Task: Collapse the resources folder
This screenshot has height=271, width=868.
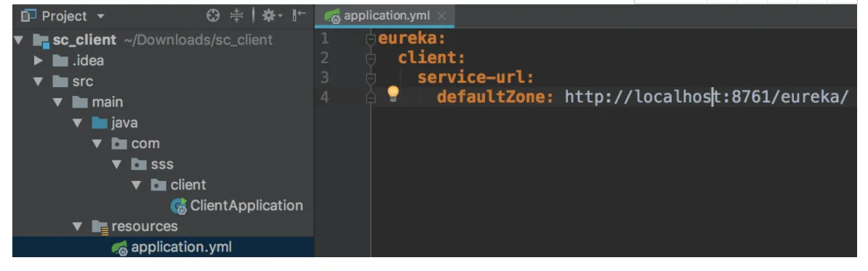Action: [x=78, y=226]
